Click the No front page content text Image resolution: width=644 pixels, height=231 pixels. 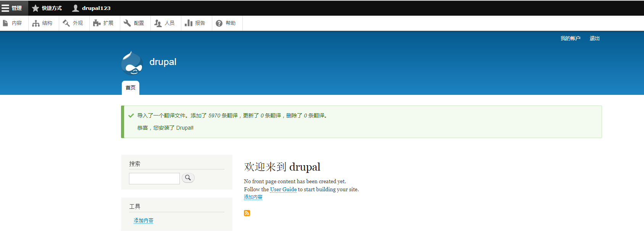295,181
